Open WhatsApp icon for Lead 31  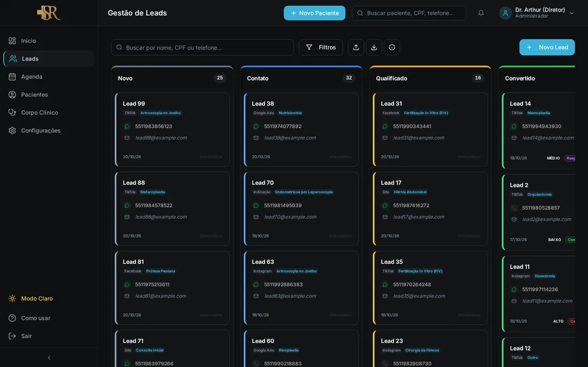point(385,127)
